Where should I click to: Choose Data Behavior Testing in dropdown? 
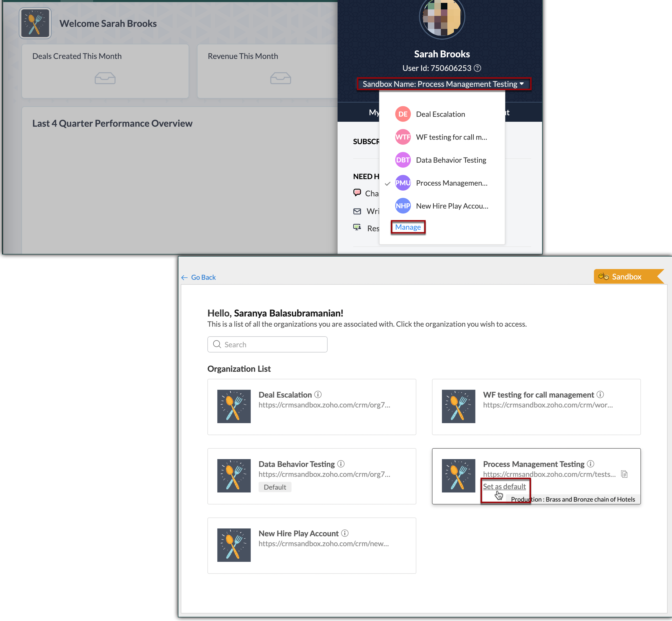451,160
